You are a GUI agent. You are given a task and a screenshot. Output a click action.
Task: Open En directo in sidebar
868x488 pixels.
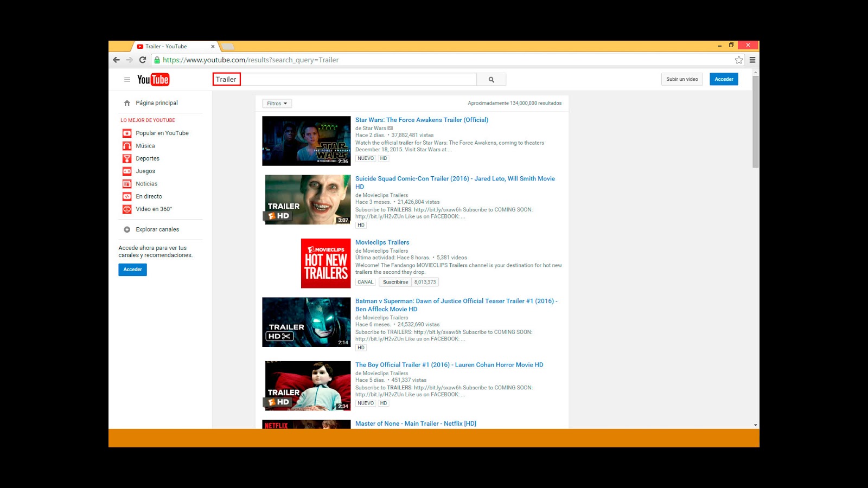149,197
